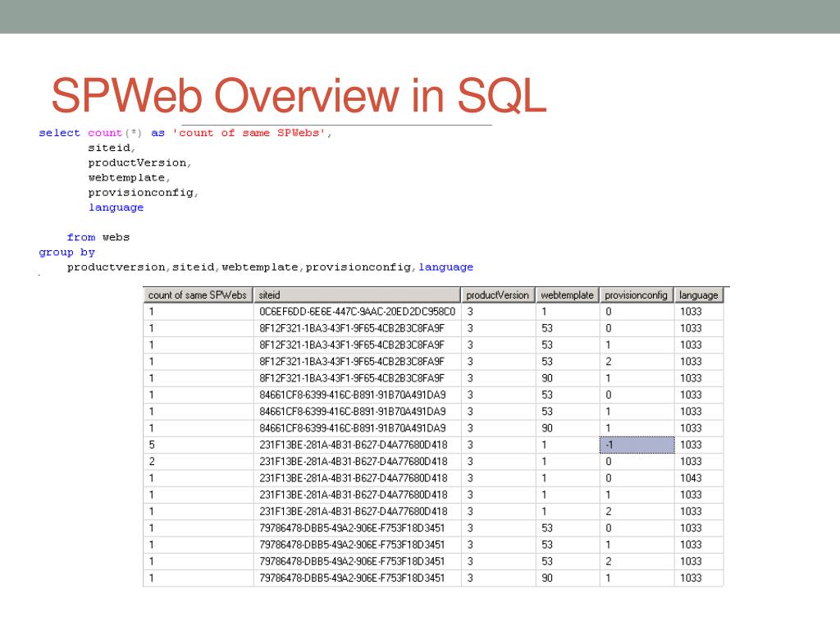Click 'siteid,' in the select list
Image resolution: width=840 pixels, height=630 pixels.
[112, 148]
